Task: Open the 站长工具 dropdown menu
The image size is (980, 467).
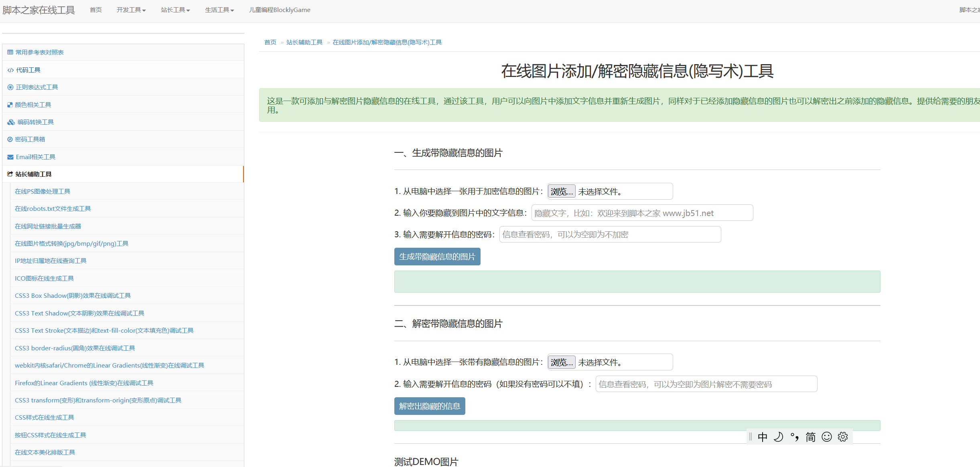Action: coord(175,10)
